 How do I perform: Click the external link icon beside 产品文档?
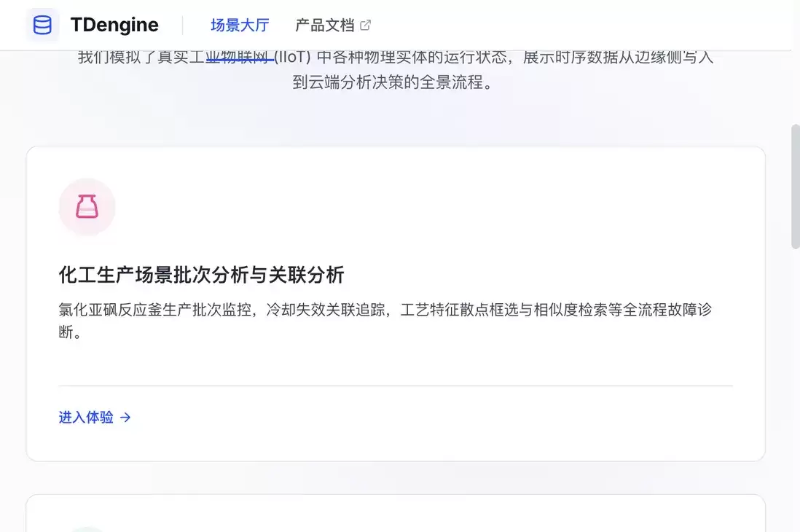[365, 25]
